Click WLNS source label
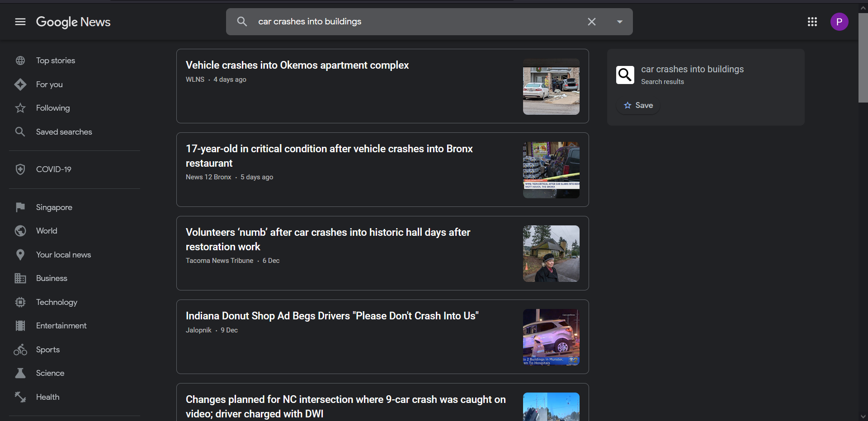This screenshot has width=868, height=421. point(195,80)
